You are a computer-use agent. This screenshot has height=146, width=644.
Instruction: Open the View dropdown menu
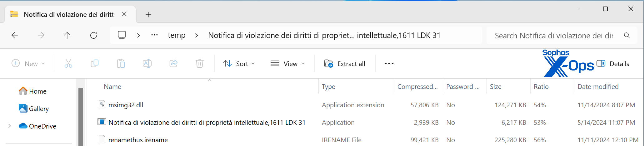pyautogui.click(x=287, y=64)
